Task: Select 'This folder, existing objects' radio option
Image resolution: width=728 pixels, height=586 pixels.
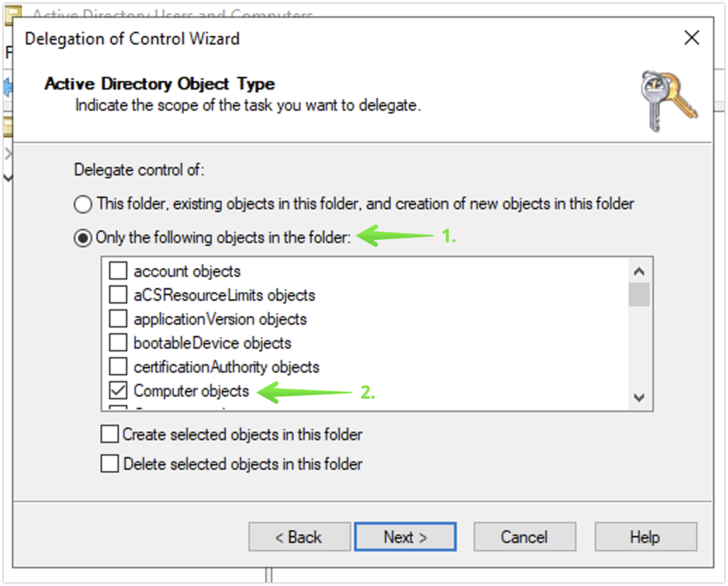Action: pos(83,204)
